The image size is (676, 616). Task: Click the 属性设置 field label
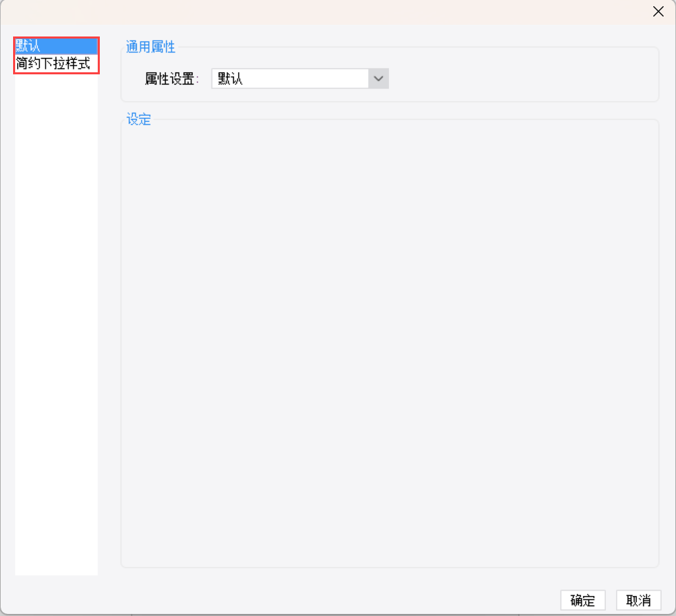tap(171, 79)
